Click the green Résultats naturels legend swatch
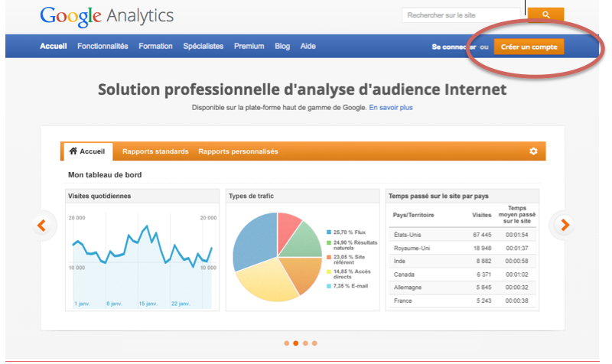 [x=329, y=242]
